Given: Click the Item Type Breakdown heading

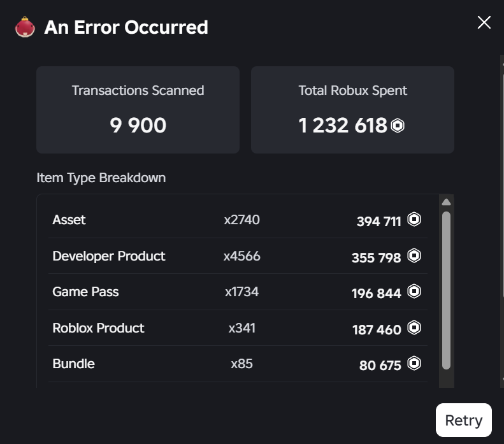Looking at the screenshot, I should point(101,178).
